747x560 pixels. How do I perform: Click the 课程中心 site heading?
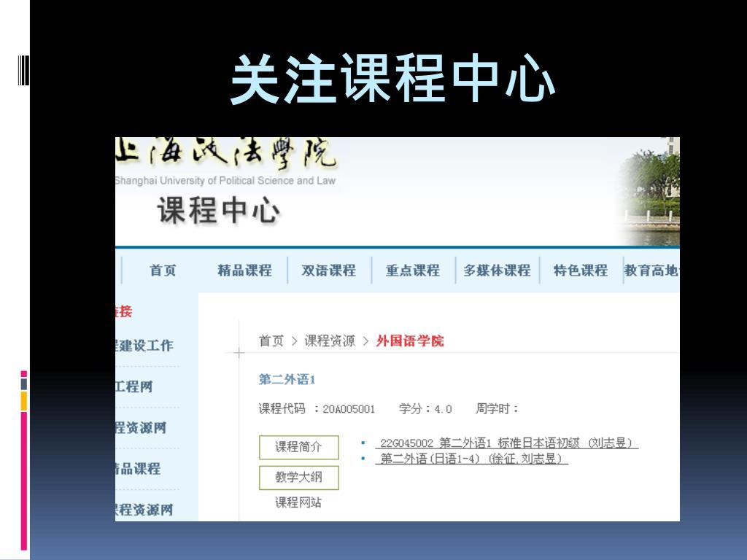point(218,211)
